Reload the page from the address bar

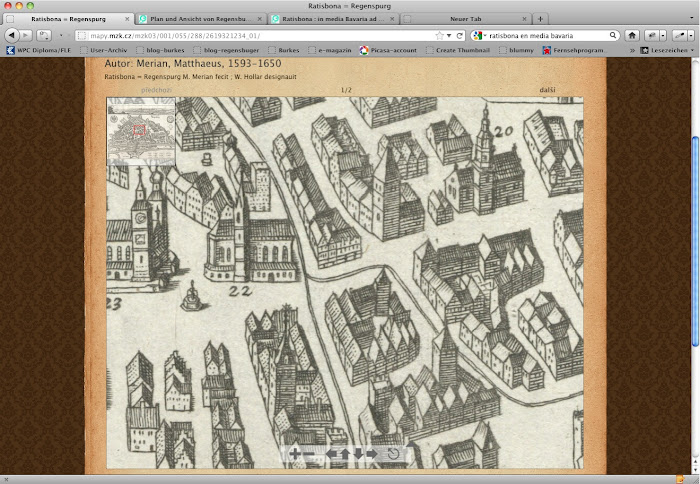459,35
